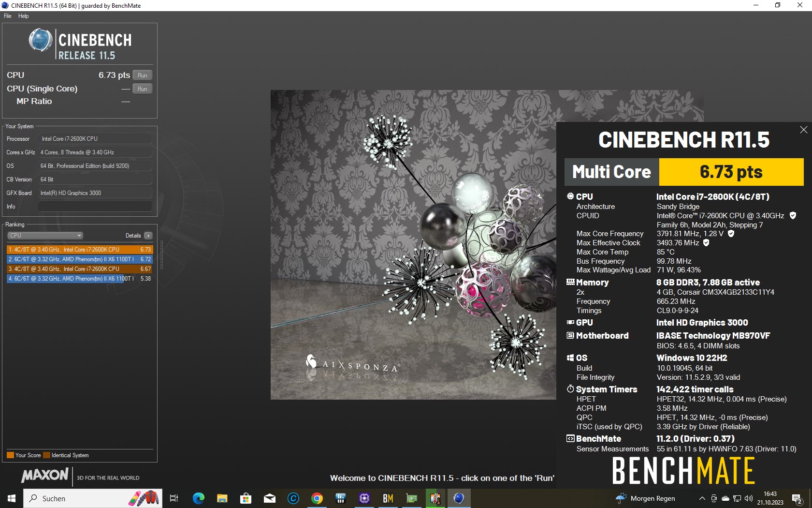Viewport: 812px width, 508px height.
Task: Open the green graphics card taskbar app
Action: (x=412, y=498)
